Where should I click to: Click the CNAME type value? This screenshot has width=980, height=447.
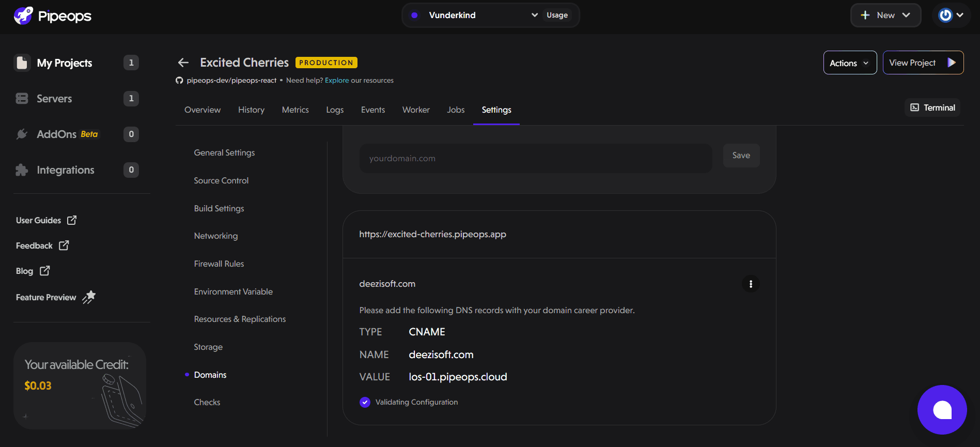[x=427, y=332]
